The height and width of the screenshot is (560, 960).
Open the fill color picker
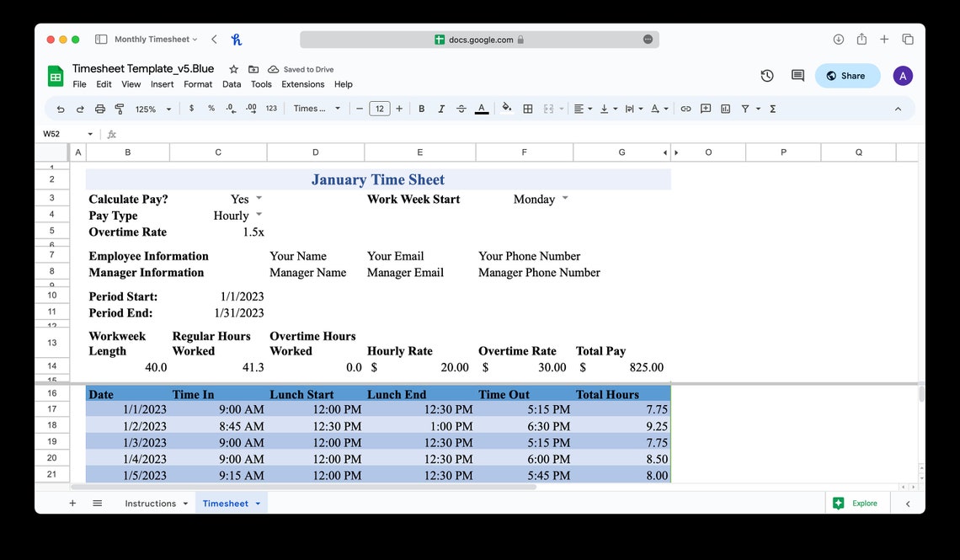click(x=506, y=109)
